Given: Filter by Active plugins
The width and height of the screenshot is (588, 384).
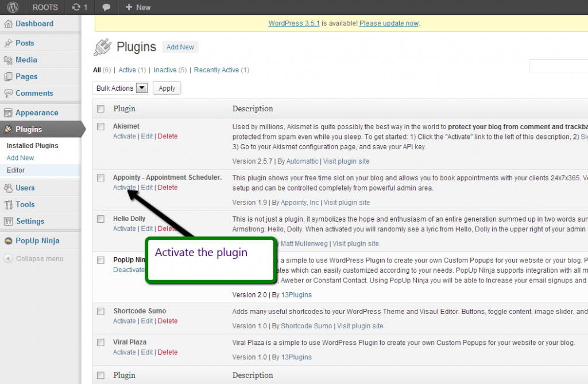Looking at the screenshot, I should [x=127, y=70].
